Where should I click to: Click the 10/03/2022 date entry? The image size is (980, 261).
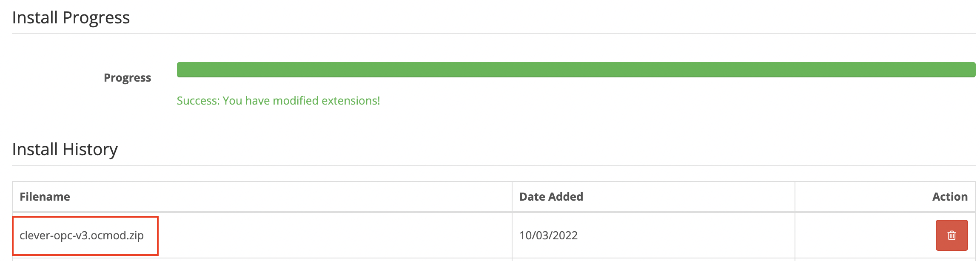click(x=548, y=235)
